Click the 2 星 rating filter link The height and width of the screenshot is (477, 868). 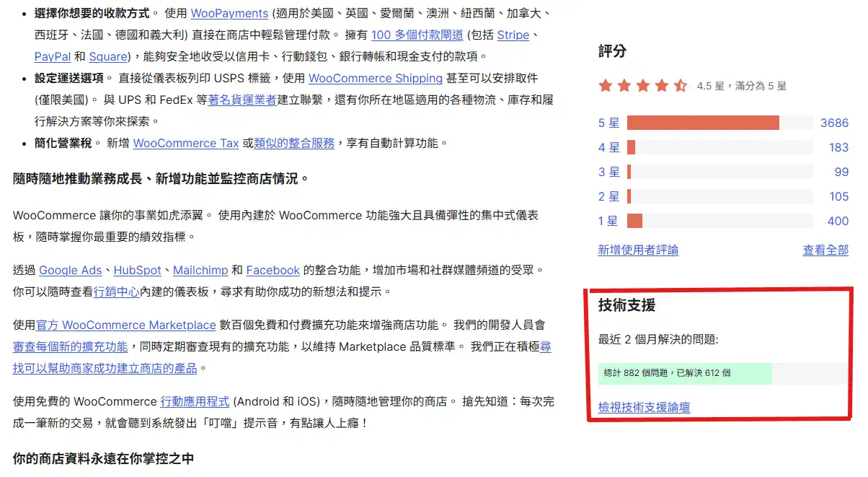[608, 196]
